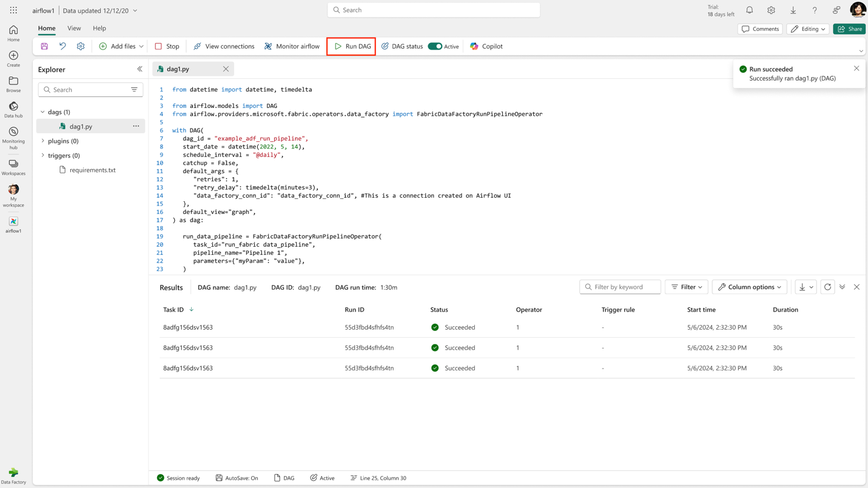
Task: Open Copilot
Action: click(x=486, y=46)
